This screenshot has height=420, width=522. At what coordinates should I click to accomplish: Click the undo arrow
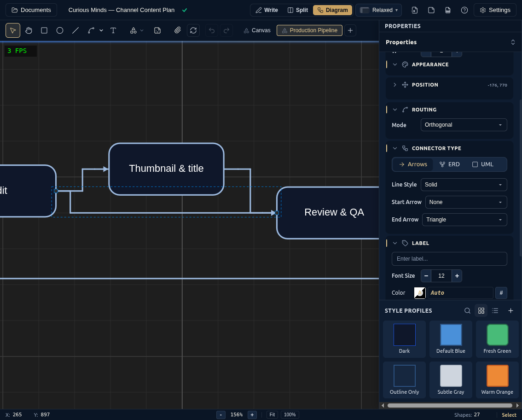click(x=212, y=30)
